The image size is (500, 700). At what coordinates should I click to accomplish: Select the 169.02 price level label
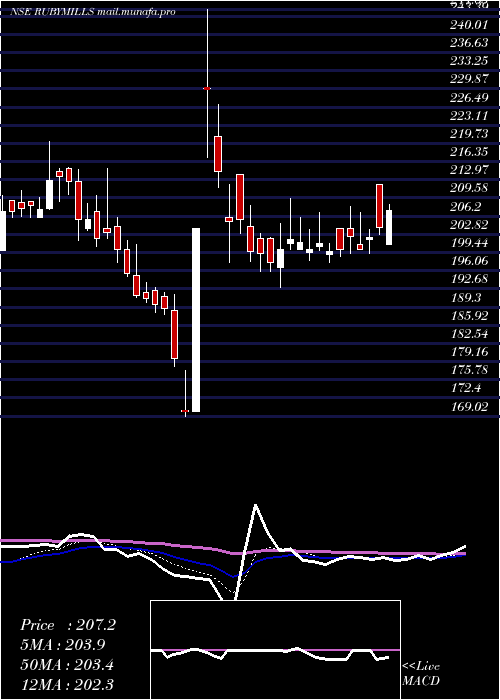[x=469, y=407]
